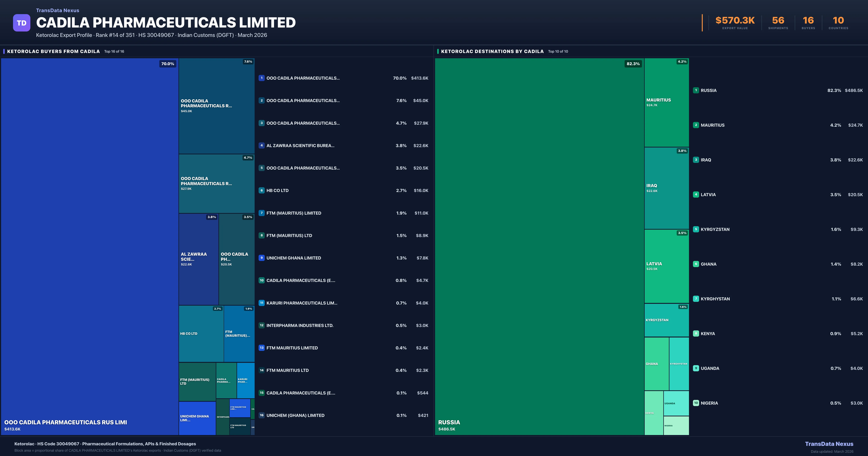Open the TransData Nexus footer link
The image size is (868, 456).
click(x=829, y=444)
